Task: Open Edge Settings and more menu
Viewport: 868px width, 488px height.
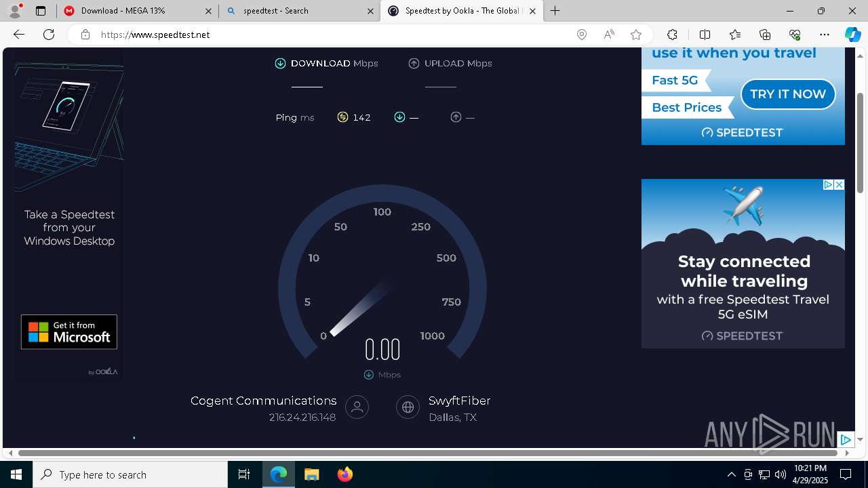Action: [825, 35]
